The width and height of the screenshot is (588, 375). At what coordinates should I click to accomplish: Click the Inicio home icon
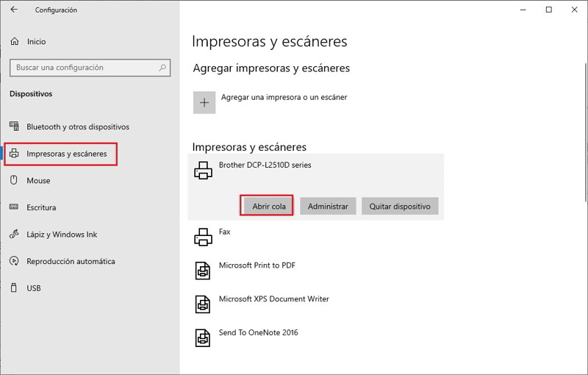click(15, 42)
